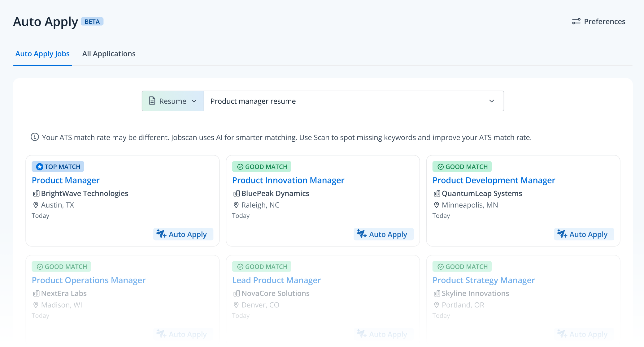
Task: Auto Apply to NovaCore Solutions job
Action: pyautogui.click(x=384, y=334)
